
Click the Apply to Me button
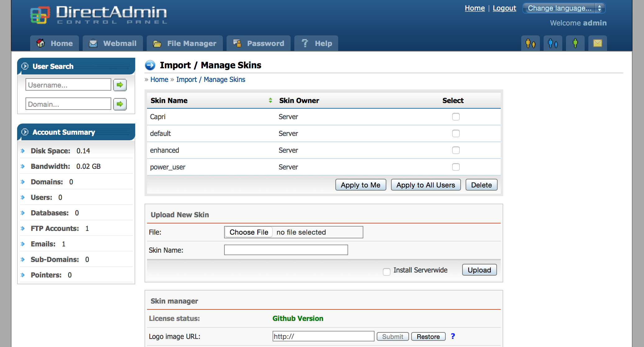(361, 185)
